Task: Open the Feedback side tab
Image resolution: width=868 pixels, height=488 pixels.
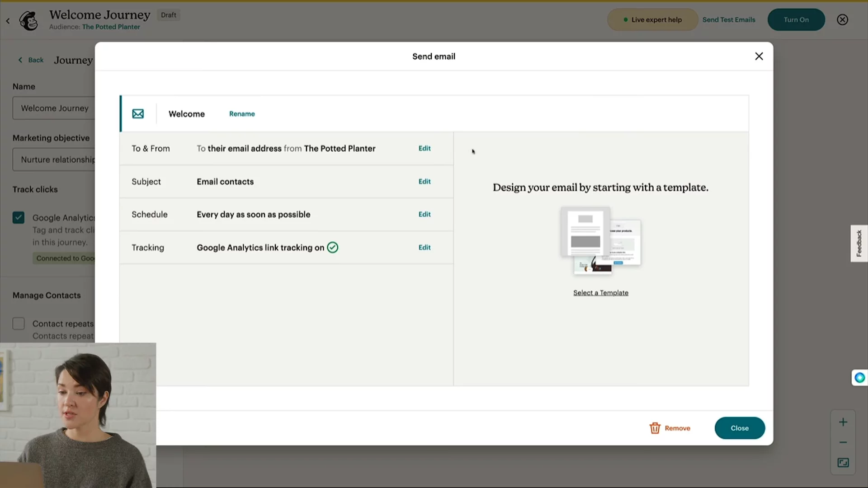Action: pyautogui.click(x=859, y=243)
